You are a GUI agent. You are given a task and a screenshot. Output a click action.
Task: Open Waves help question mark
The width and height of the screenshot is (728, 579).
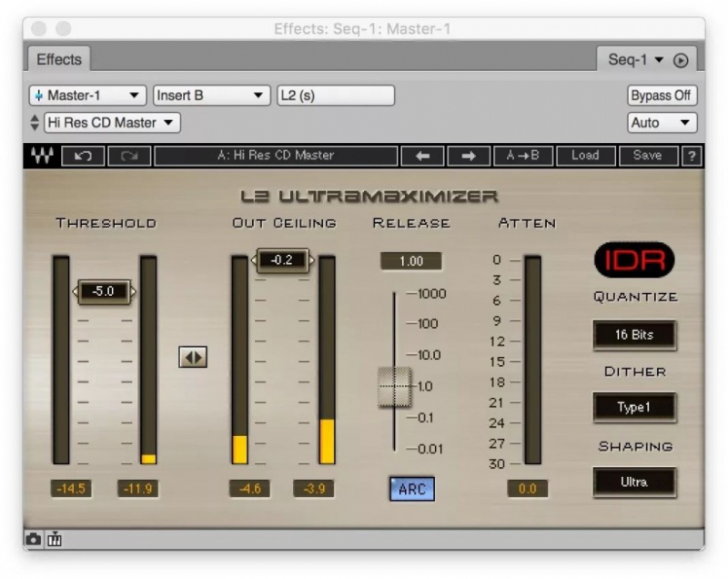(692, 156)
